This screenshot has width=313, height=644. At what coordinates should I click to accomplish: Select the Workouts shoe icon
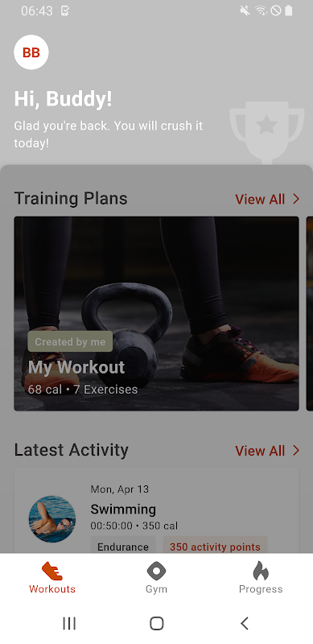(x=52, y=572)
